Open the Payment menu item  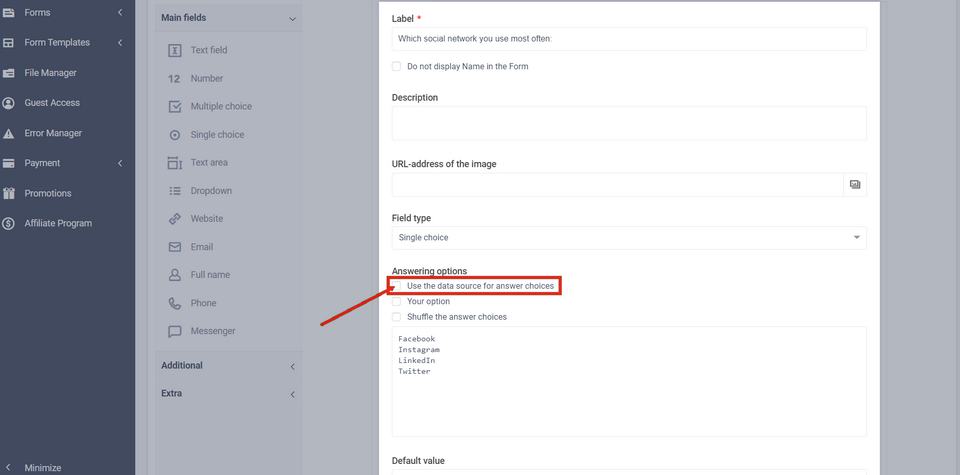[x=42, y=163]
